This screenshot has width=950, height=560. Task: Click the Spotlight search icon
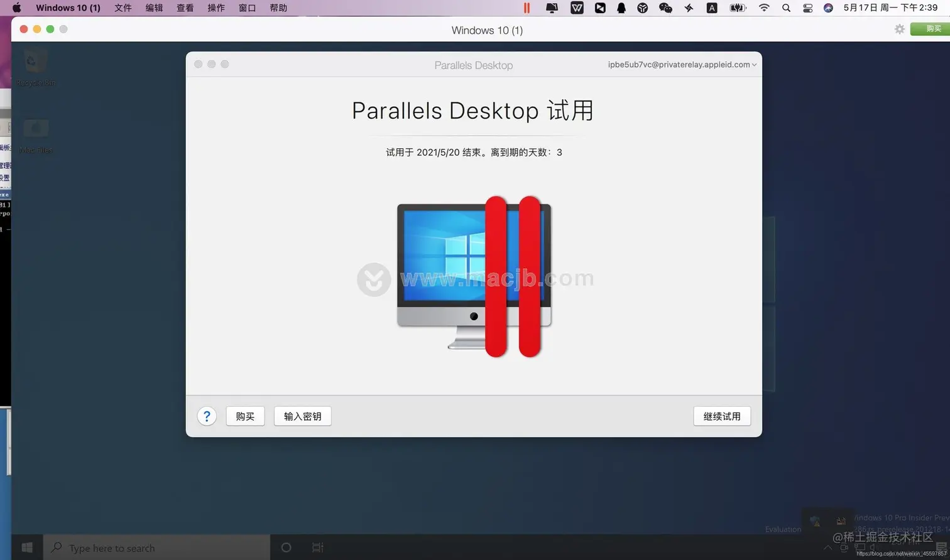(x=786, y=8)
